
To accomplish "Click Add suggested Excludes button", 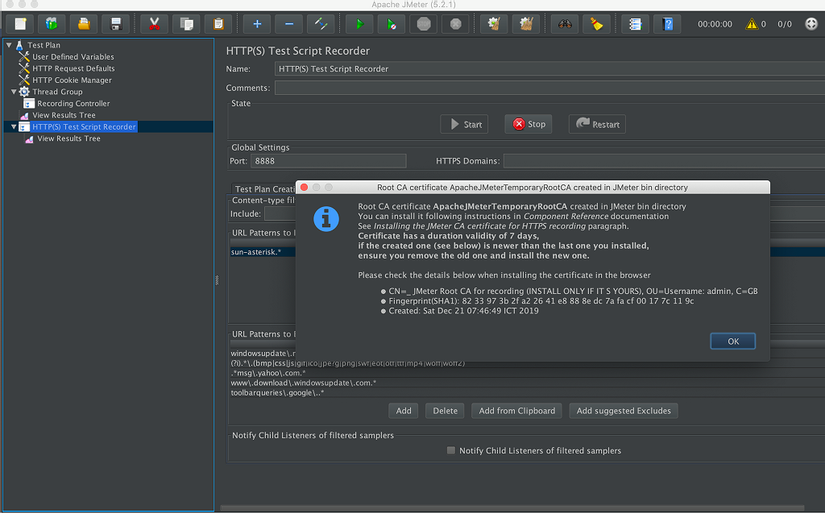I will [x=623, y=411].
